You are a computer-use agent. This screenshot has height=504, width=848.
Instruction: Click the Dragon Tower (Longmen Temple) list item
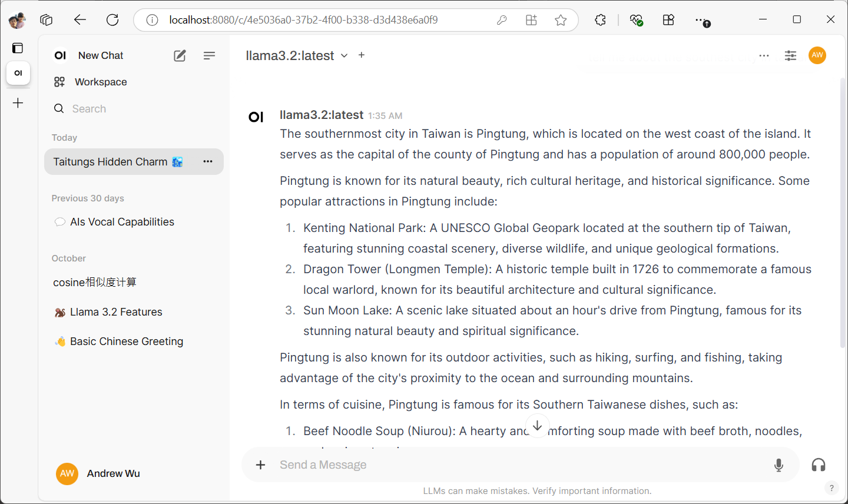pyautogui.click(x=557, y=280)
